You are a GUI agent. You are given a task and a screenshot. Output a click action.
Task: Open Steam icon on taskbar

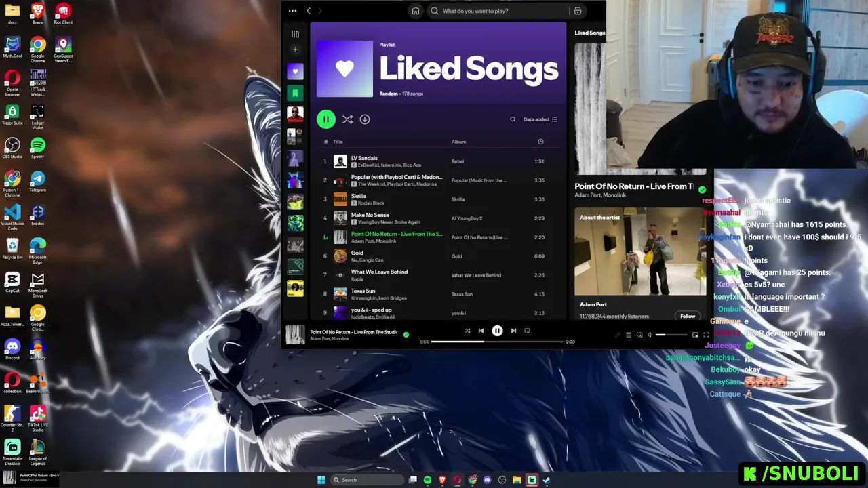pos(547,480)
